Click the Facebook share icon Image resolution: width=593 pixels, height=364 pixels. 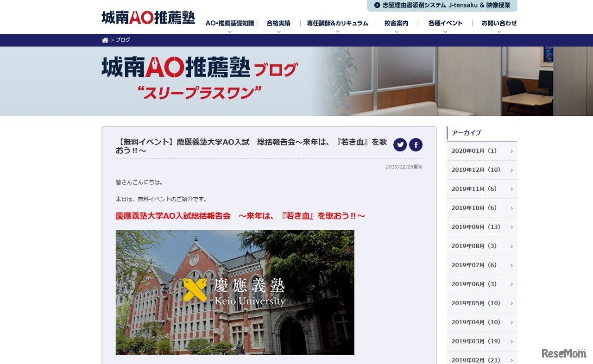click(416, 144)
